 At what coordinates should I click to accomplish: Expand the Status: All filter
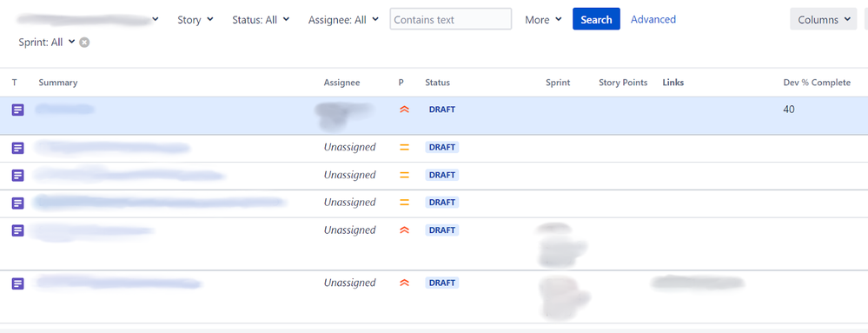(261, 19)
